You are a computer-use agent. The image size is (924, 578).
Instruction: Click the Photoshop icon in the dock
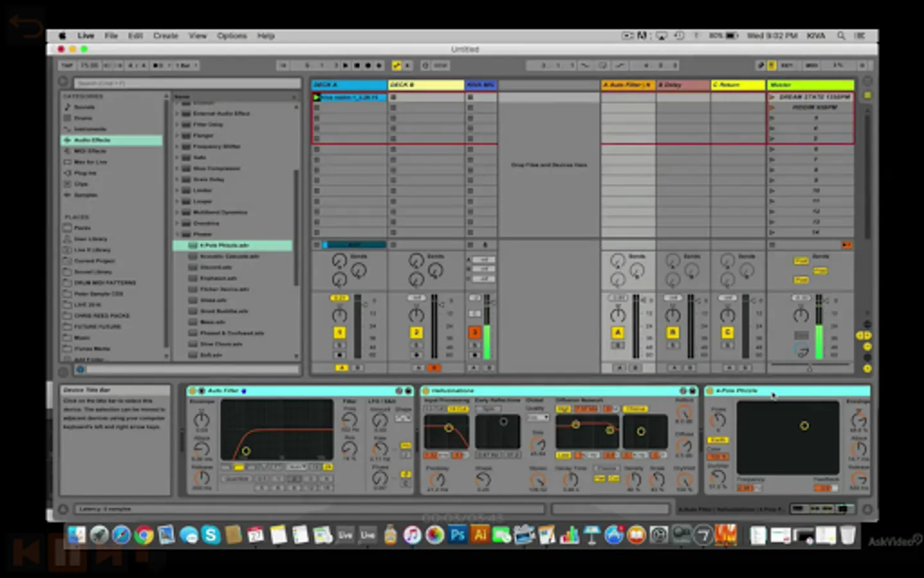click(458, 535)
